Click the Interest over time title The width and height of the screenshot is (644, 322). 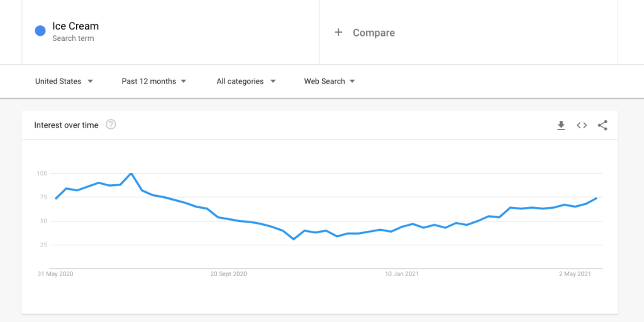click(66, 125)
